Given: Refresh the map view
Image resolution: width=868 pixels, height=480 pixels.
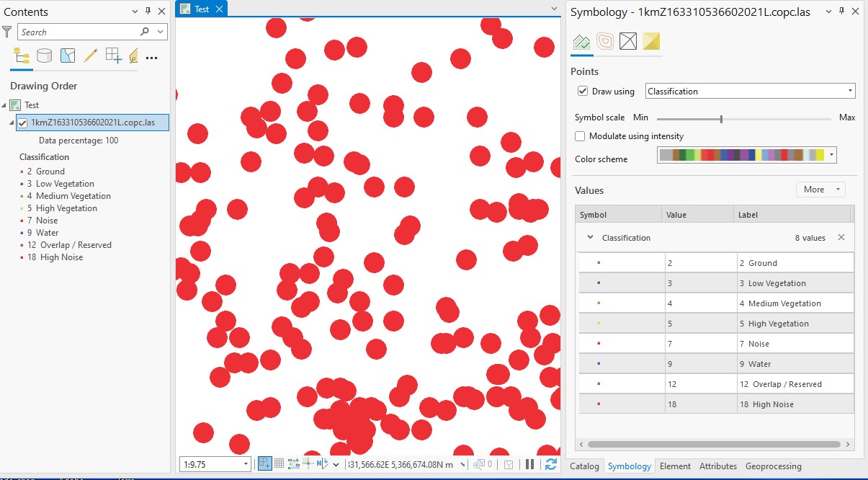Looking at the screenshot, I should click(x=551, y=464).
